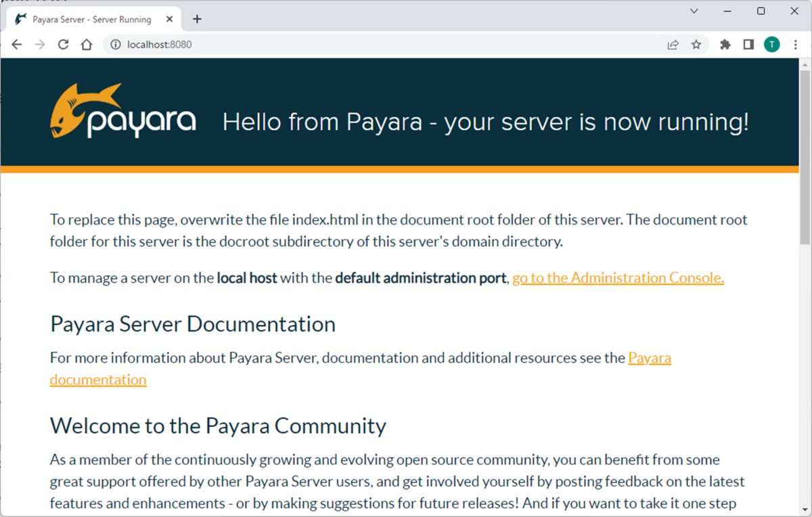
Task: Click the scrollbar up arrow
Action: (805, 65)
